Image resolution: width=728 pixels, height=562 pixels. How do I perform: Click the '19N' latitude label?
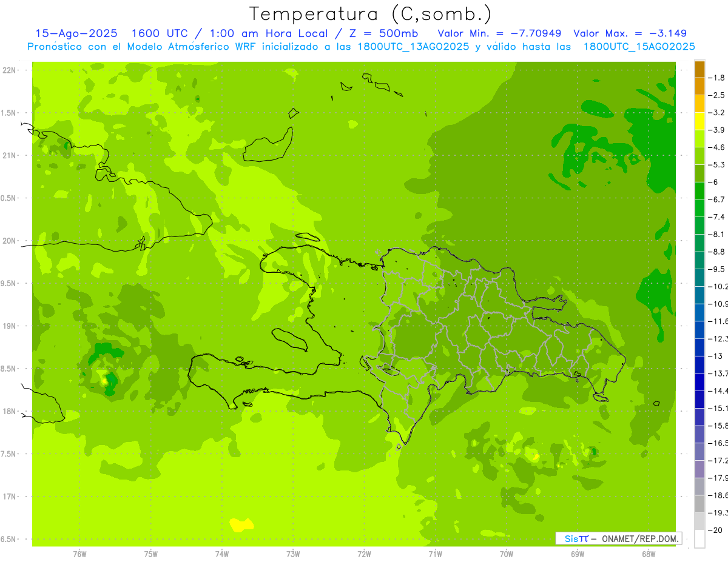[8, 326]
